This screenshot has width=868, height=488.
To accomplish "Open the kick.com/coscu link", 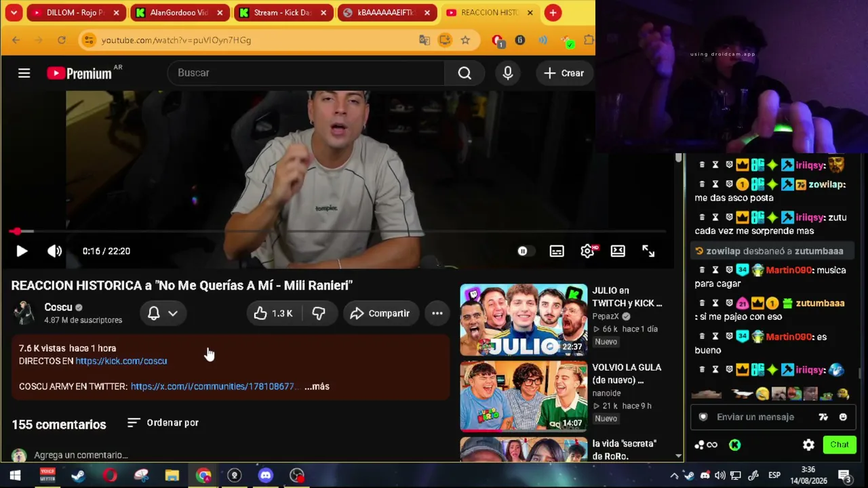I will click(x=121, y=361).
